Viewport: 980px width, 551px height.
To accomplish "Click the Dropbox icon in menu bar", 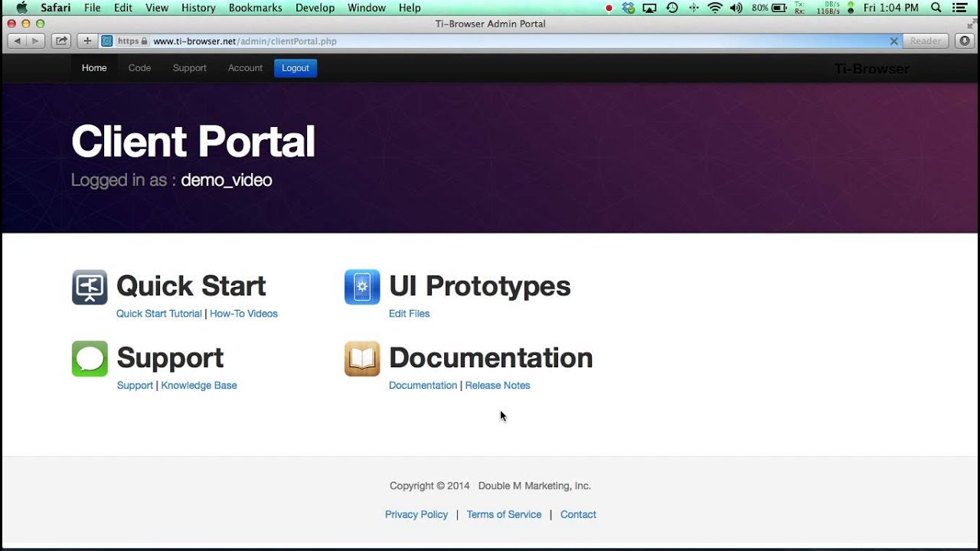I will pyautogui.click(x=629, y=8).
